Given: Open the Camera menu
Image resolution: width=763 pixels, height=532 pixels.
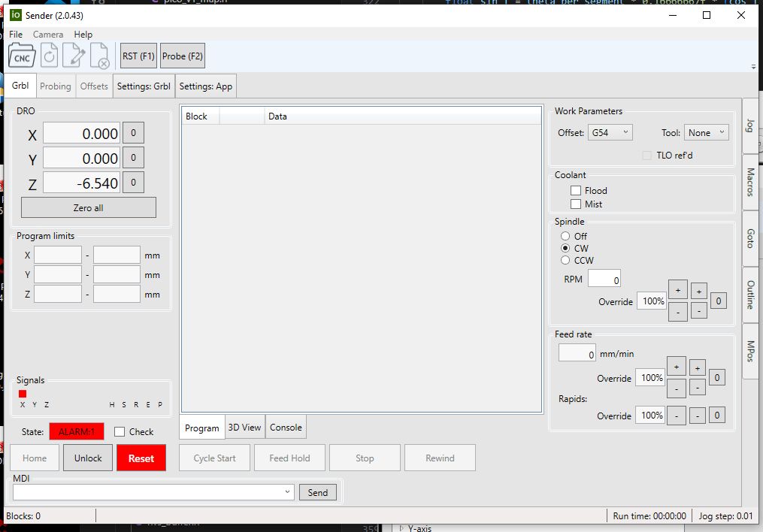Looking at the screenshot, I should click(x=48, y=34).
